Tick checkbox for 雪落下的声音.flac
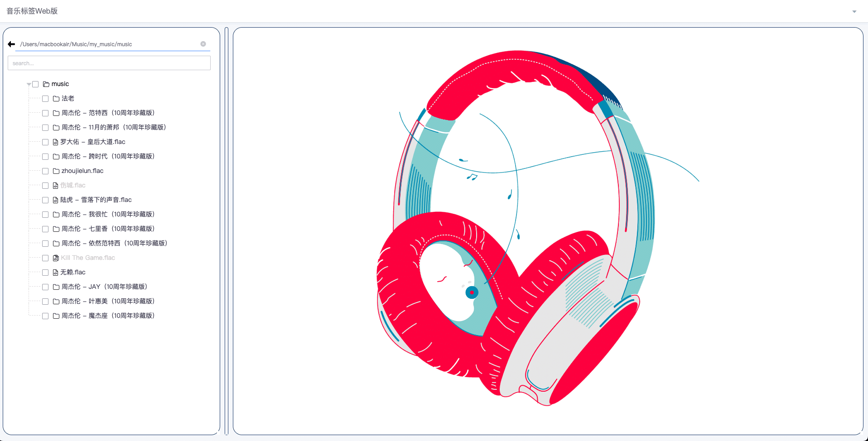 pos(45,200)
